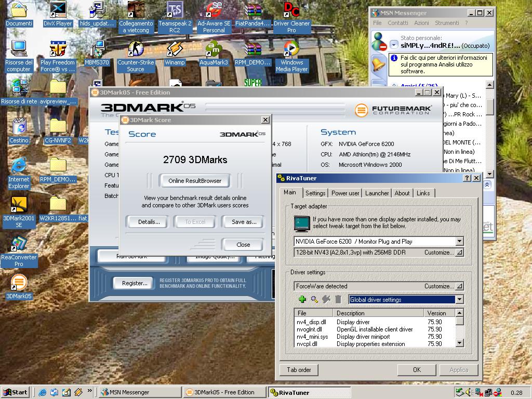Click the yellow bell alerts tab in MSN Messenger
The height and width of the screenshot is (399, 532).
378,64
